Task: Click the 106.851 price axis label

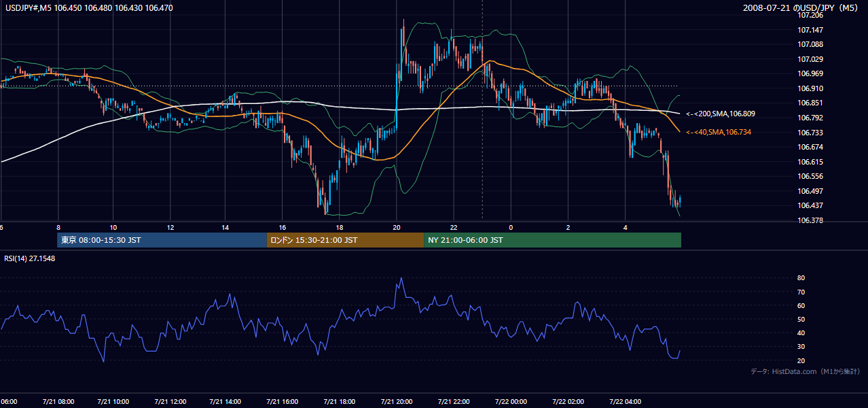Action: point(810,103)
